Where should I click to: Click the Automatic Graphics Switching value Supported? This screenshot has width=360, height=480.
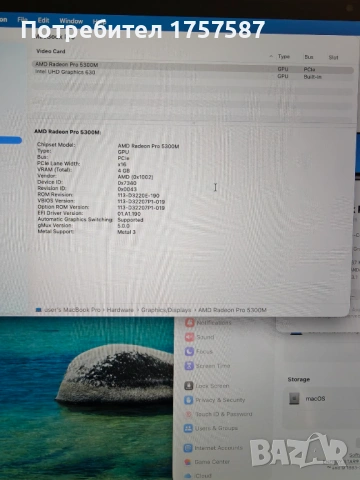[130, 220]
